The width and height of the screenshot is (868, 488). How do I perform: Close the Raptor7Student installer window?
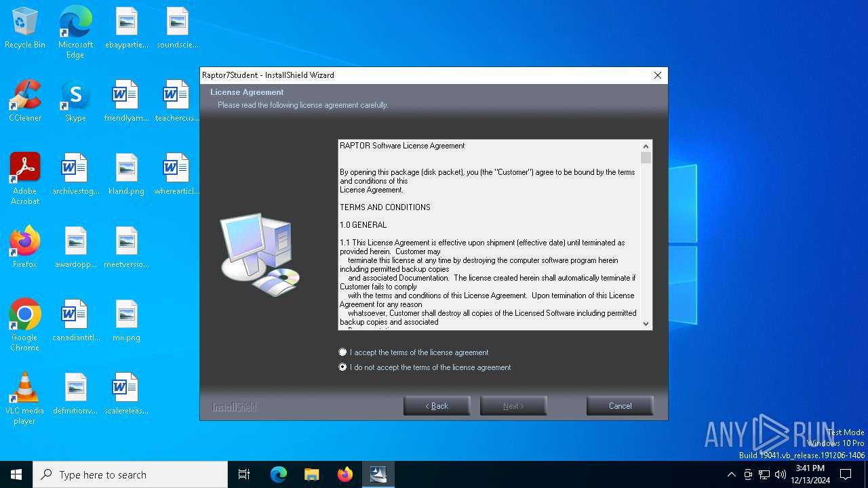point(657,75)
